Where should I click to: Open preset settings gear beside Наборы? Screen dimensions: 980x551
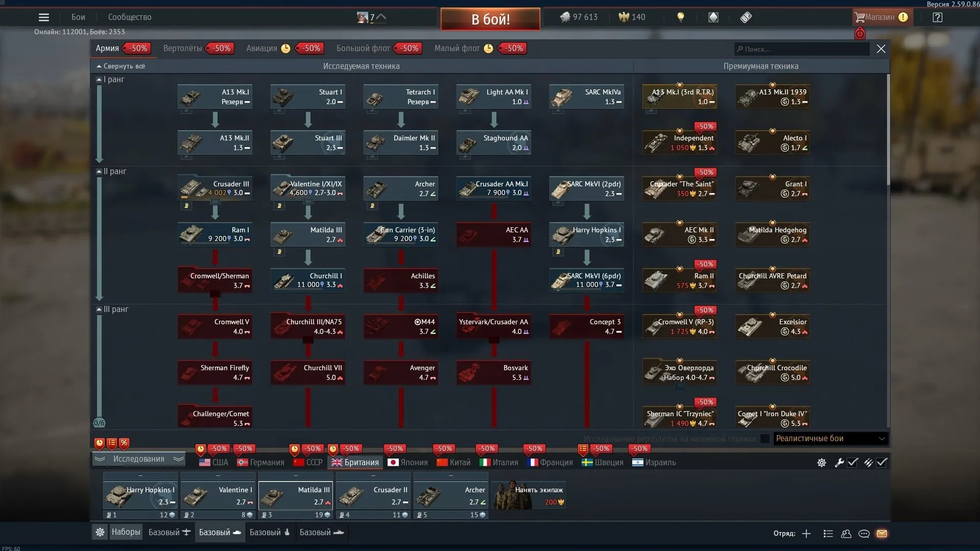click(x=100, y=532)
